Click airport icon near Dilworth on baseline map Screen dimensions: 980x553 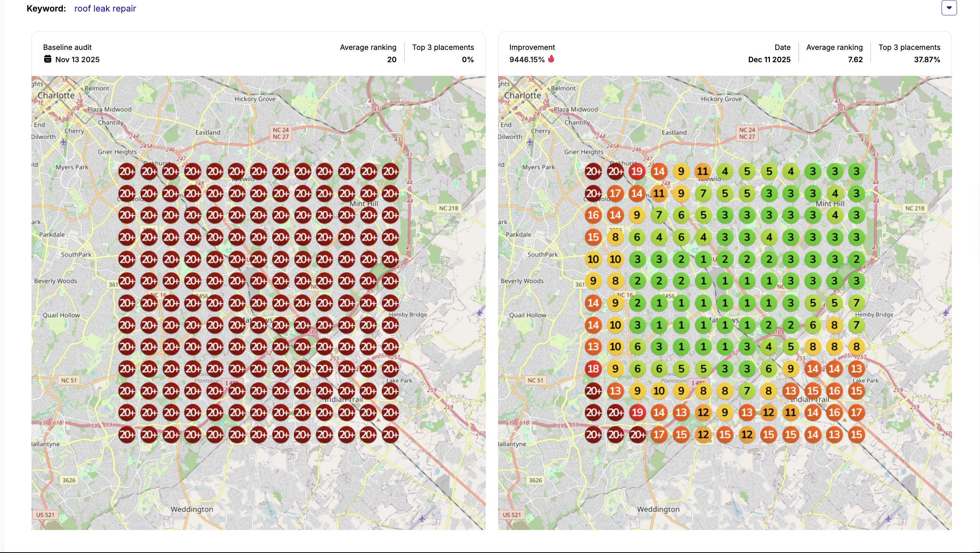[63, 142]
